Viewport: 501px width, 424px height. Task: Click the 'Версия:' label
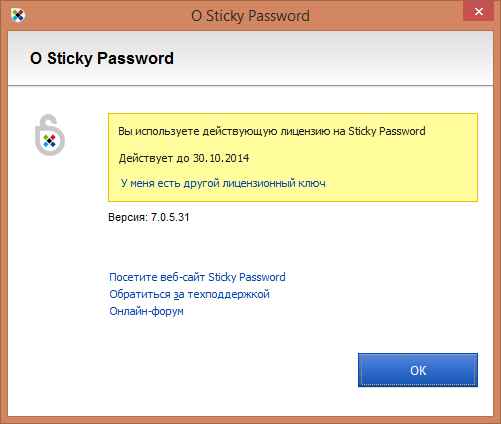point(128,217)
